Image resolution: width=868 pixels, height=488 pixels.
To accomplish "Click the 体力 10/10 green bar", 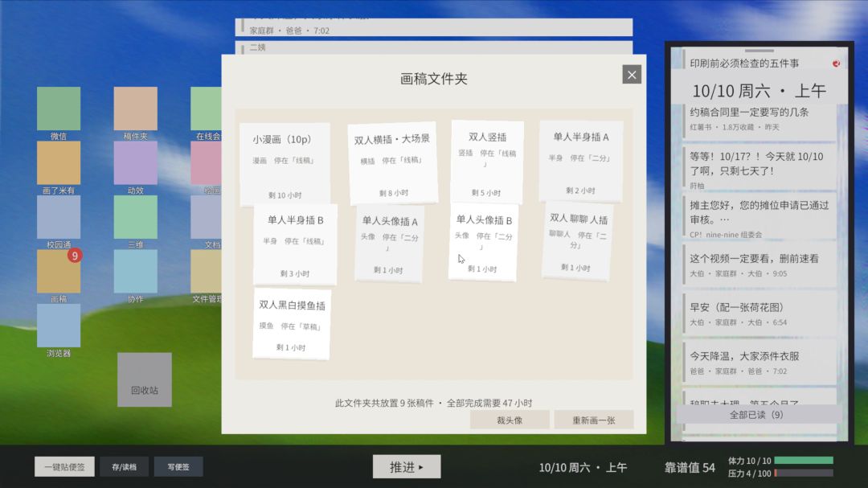I will pos(804,461).
